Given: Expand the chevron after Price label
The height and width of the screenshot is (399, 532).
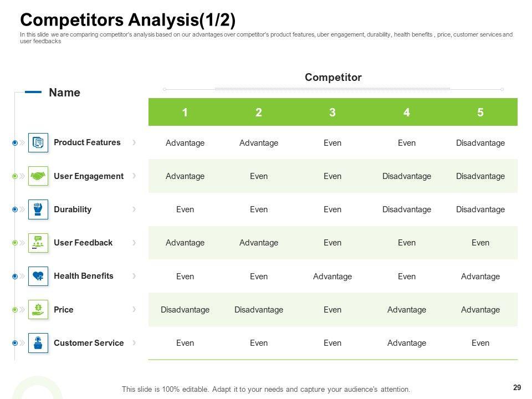Looking at the screenshot, I should coord(134,309).
